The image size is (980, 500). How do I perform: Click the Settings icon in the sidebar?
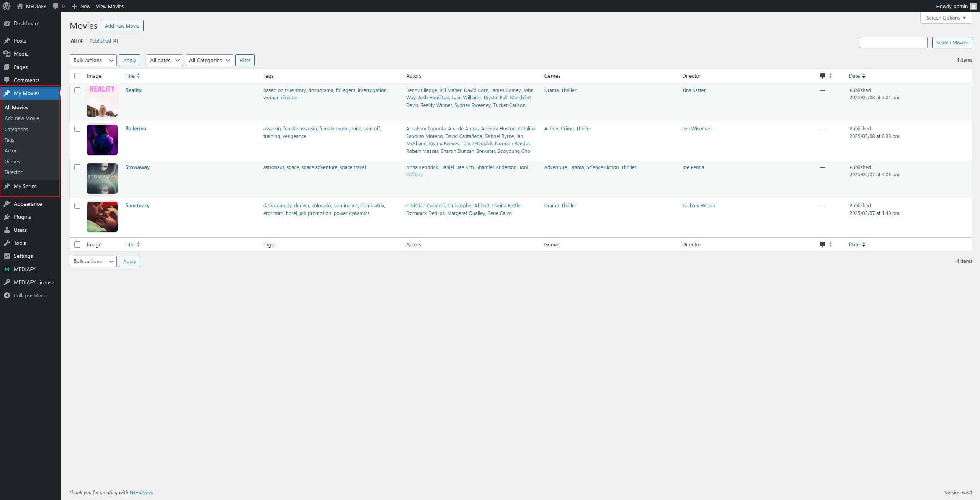[x=7, y=256]
